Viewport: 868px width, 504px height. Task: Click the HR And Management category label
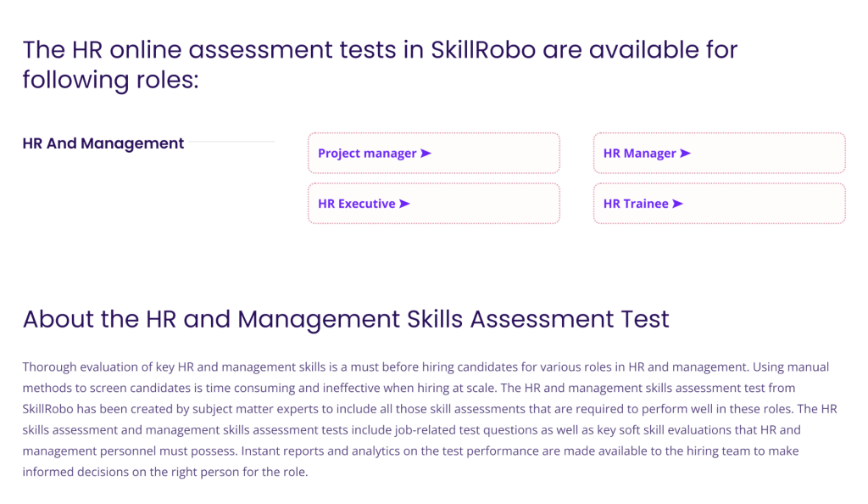point(103,143)
